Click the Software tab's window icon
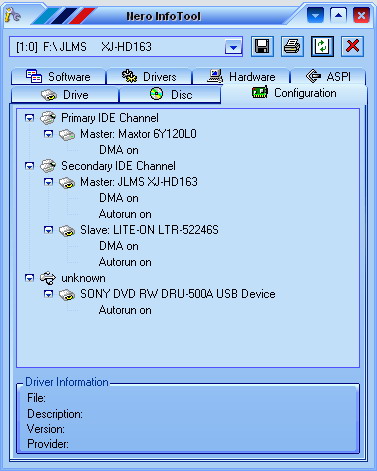Screen dimensions: 377x471 pyautogui.click(x=34, y=76)
